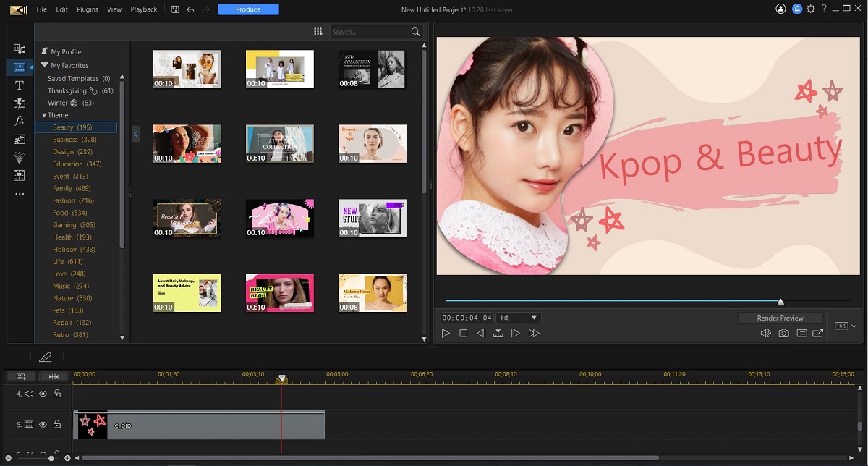Stop the preview playback
This screenshot has height=466, width=868.
coord(463,334)
